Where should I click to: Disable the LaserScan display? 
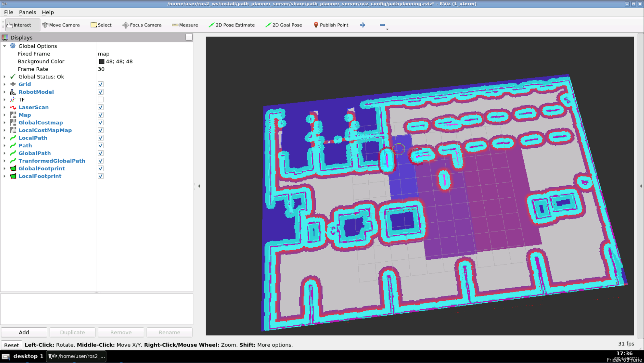tap(101, 107)
